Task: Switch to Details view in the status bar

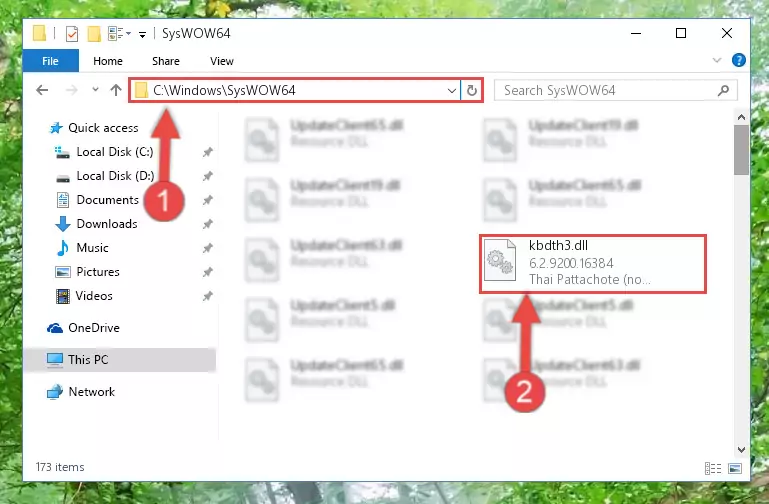Action: pos(713,469)
